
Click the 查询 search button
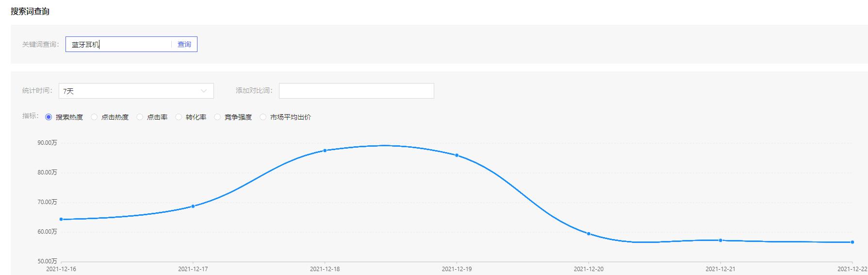coord(184,44)
